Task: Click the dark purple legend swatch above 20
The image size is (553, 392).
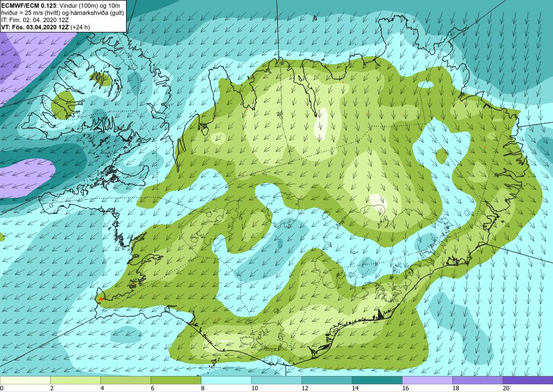Action: pyautogui.click(x=528, y=380)
